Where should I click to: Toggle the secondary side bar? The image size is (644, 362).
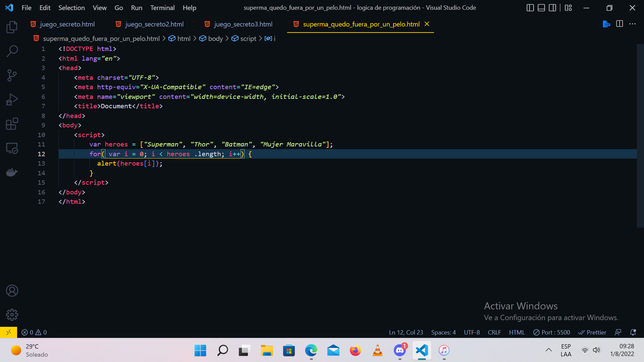552,8
